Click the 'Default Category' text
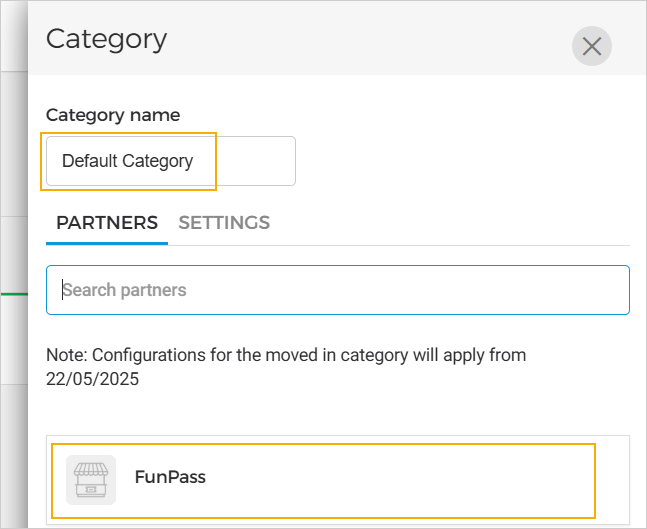 tap(127, 161)
